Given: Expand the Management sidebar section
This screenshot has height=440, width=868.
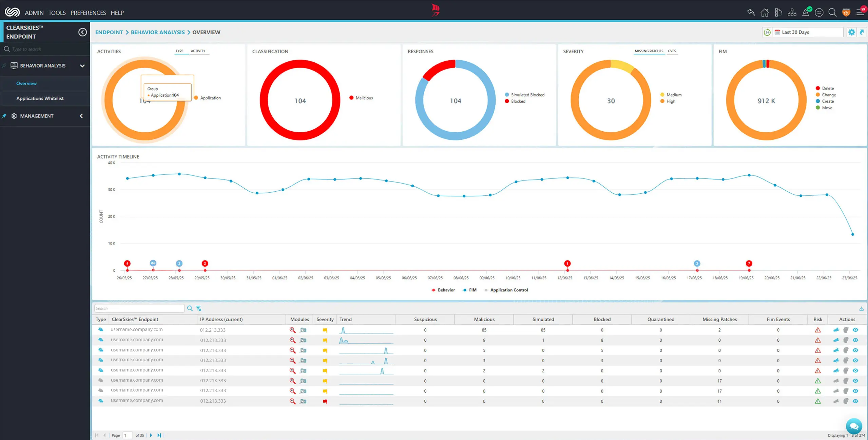Looking at the screenshot, I should coord(81,116).
